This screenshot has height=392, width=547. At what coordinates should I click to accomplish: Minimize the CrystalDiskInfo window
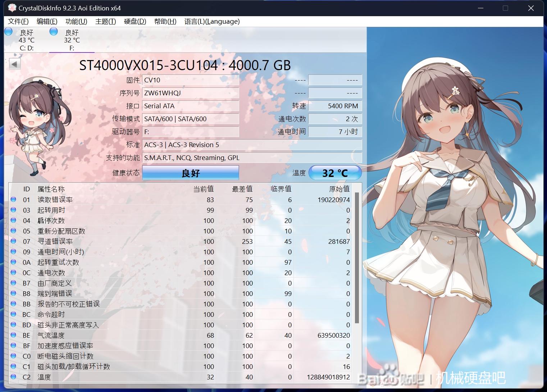coord(480,8)
